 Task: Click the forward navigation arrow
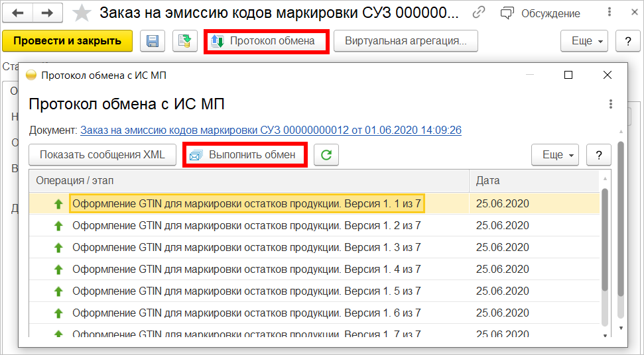(47, 13)
